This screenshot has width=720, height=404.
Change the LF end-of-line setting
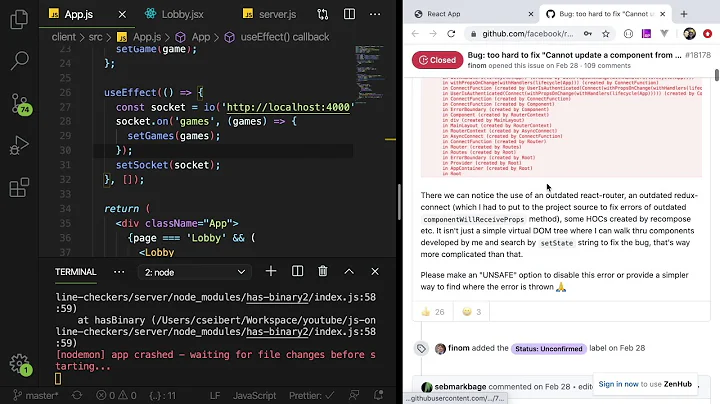[215, 395]
